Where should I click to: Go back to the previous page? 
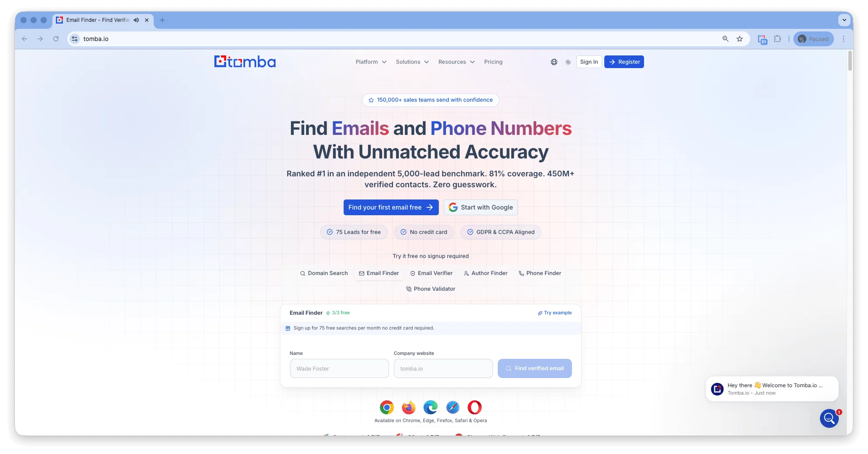[24, 39]
